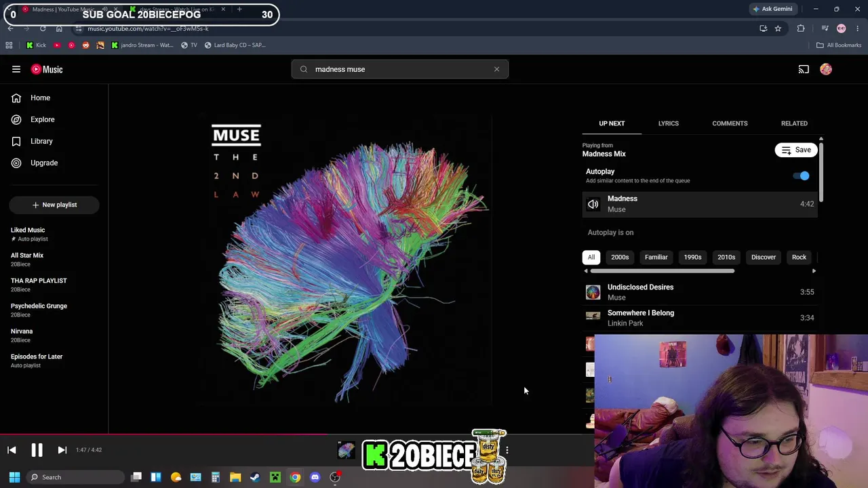
Task: Open Chrome's media controls icon
Action: [x=825, y=28]
